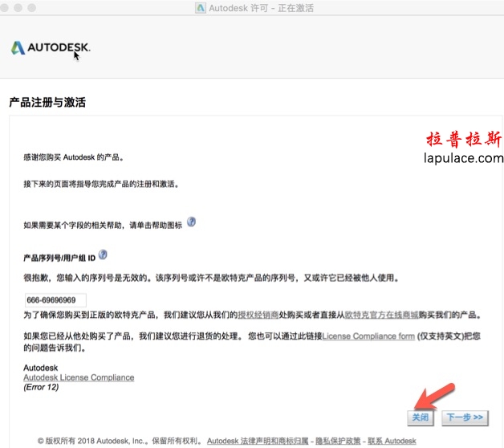Screen dimensions: 504x448
Task: Open the 联系 Autodesk footer link
Action: coord(392,441)
